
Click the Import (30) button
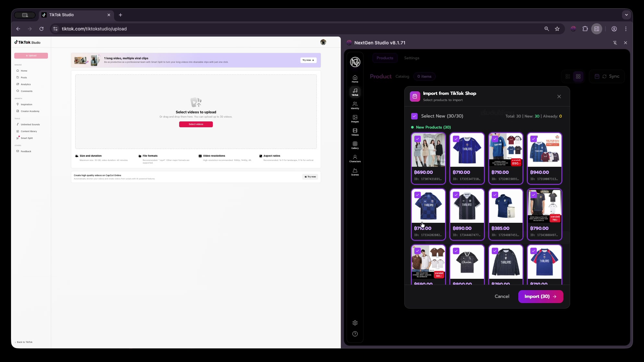tap(541, 297)
